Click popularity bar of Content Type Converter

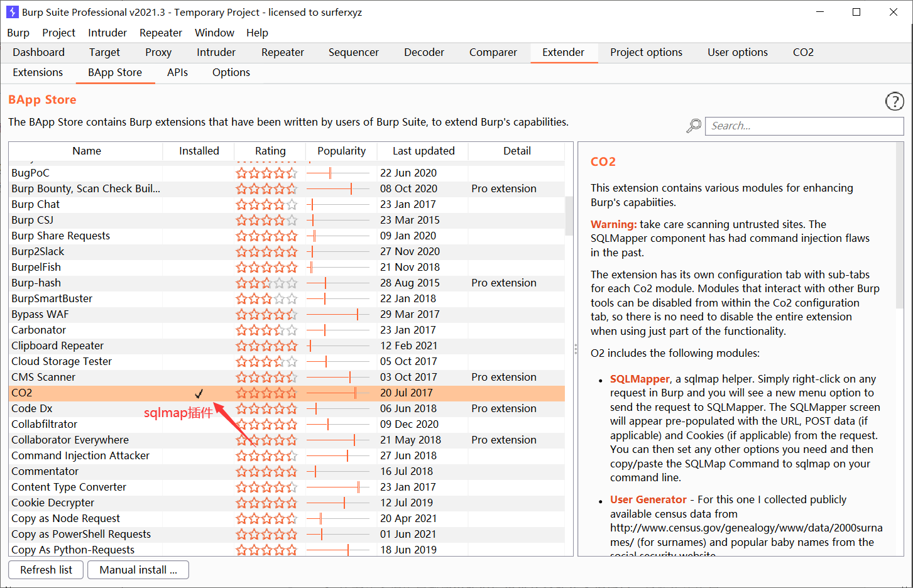[338, 487]
